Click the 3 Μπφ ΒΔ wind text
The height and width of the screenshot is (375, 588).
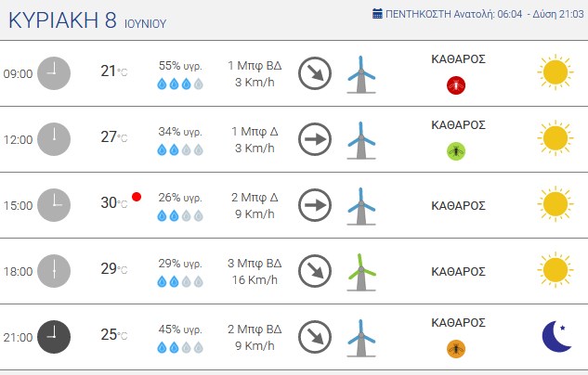(255, 264)
